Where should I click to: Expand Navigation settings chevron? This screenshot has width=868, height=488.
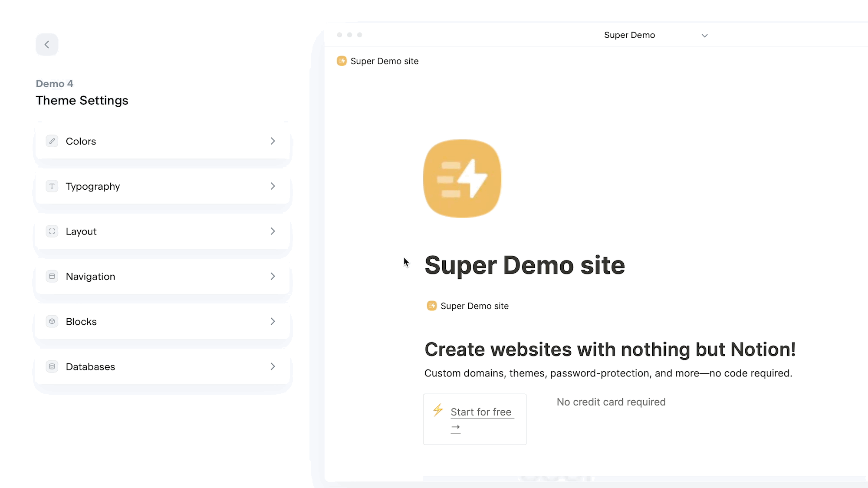coord(273,277)
